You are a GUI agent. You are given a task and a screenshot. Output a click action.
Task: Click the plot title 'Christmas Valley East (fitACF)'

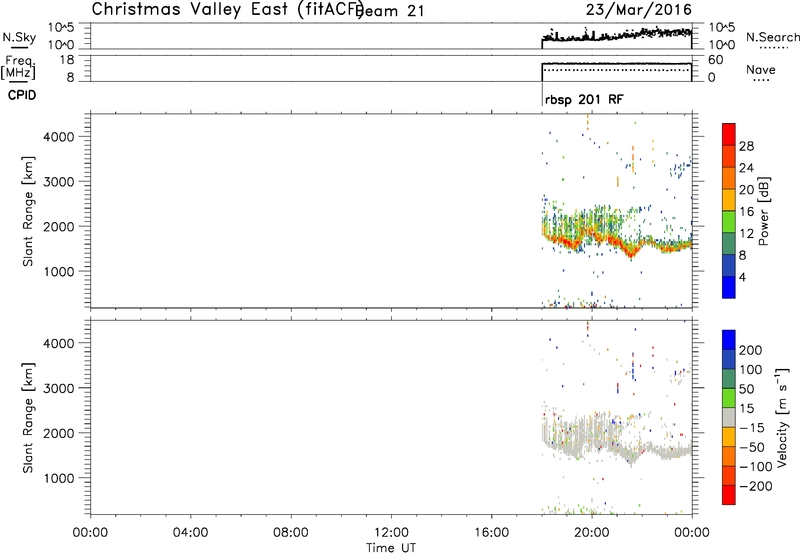(228, 10)
